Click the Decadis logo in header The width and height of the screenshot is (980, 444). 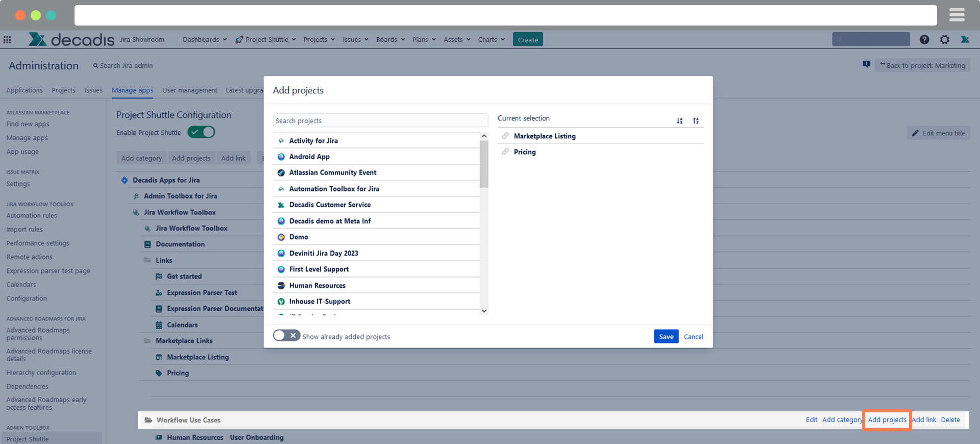point(71,39)
